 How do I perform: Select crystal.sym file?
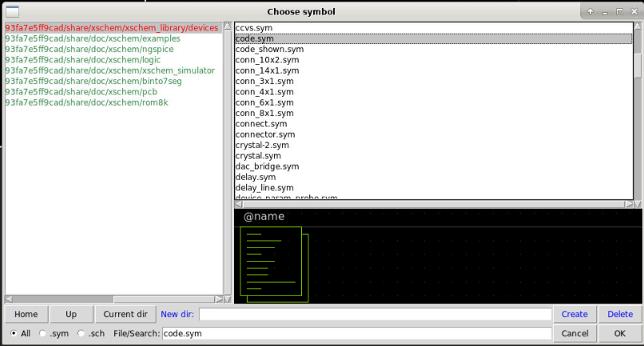tap(434, 156)
